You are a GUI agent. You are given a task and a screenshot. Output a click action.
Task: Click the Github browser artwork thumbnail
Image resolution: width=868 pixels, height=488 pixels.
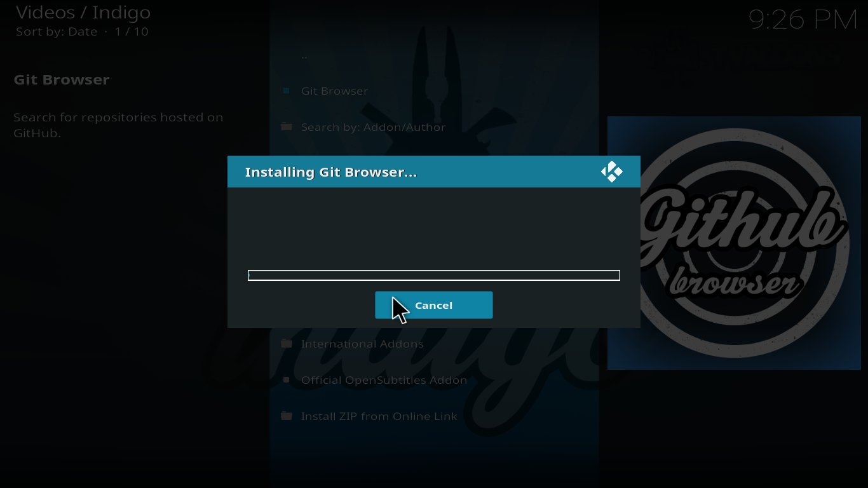[734, 243]
